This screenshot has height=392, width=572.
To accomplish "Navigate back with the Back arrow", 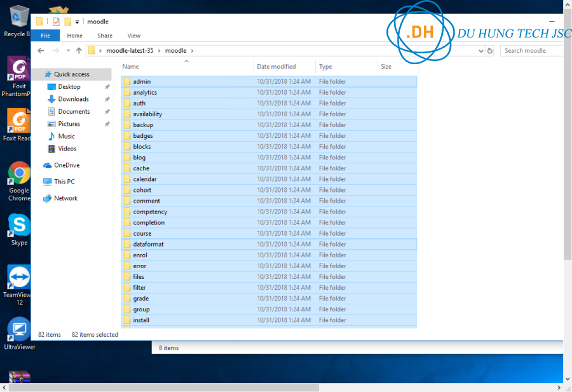I will [41, 51].
